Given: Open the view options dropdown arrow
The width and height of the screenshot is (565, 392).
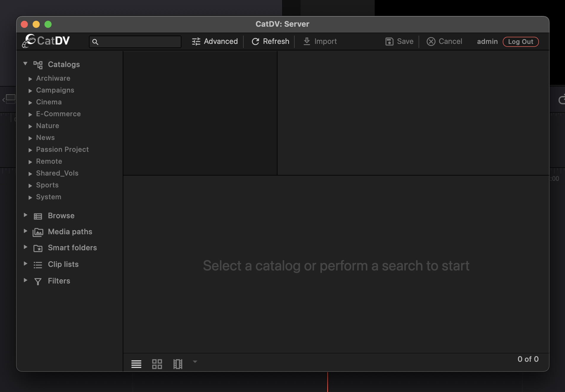Looking at the screenshot, I should (x=195, y=361).
